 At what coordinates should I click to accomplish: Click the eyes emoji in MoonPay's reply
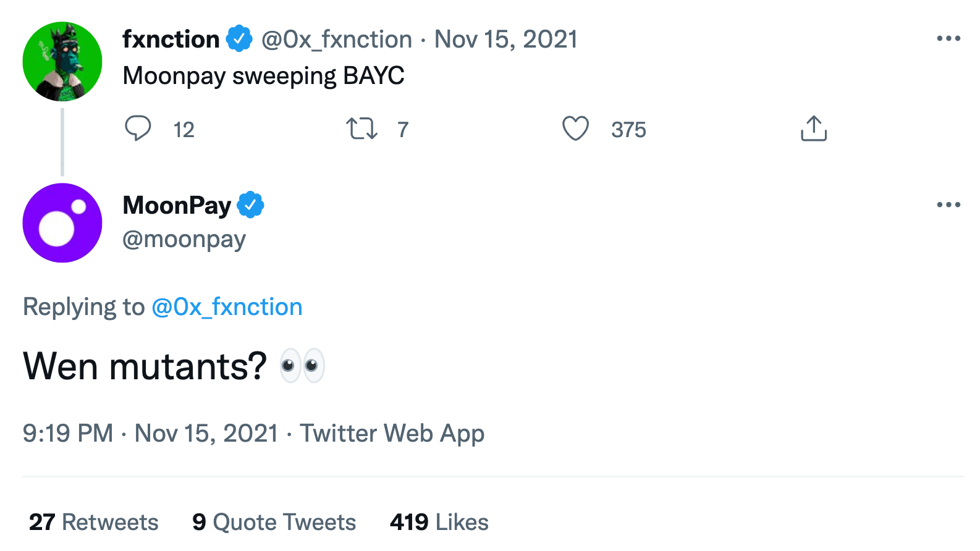303,365
